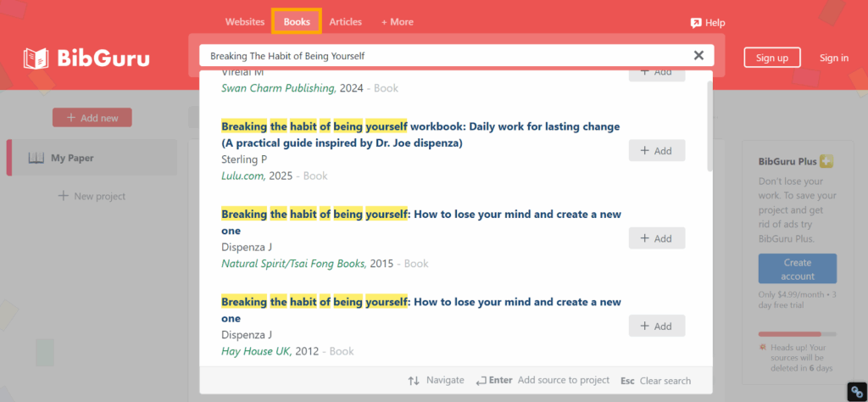Viewport: 868px width, 402px height.
Task: Select the My Paper project
Action: point(92,158)
